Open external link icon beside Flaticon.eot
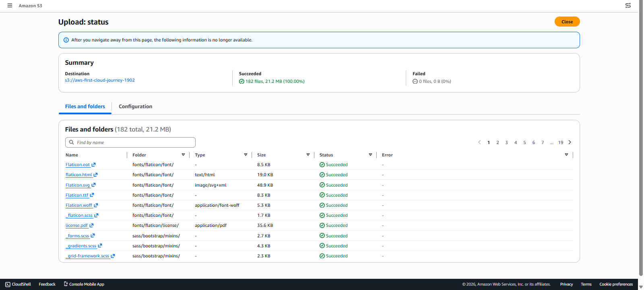The image size is (644, 290). 93,165
